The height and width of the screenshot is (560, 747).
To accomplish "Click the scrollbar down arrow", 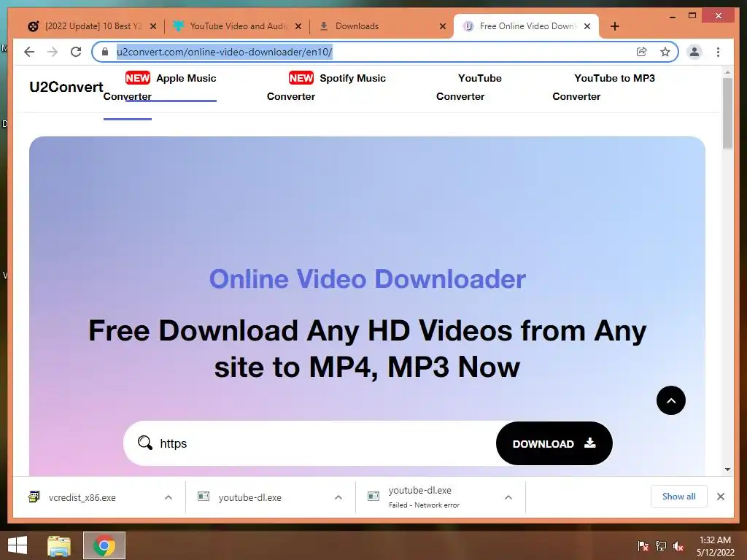I will (x=727, y=470).
